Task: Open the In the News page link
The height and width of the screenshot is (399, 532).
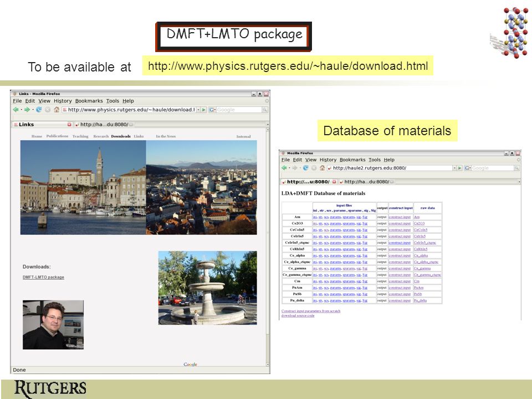Action: tap(166, 136)
